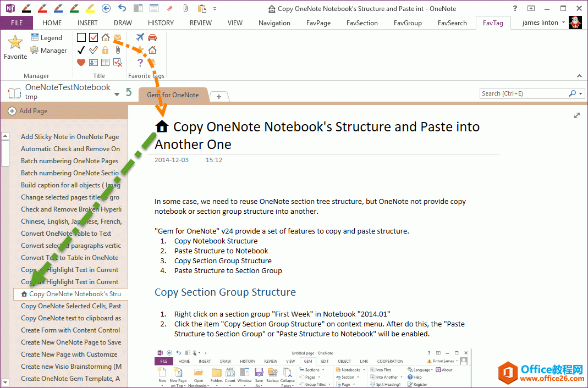
Task: Expand the OneNoteTestNotebook notebook dropdown
Action: click(x=117, y=94)
